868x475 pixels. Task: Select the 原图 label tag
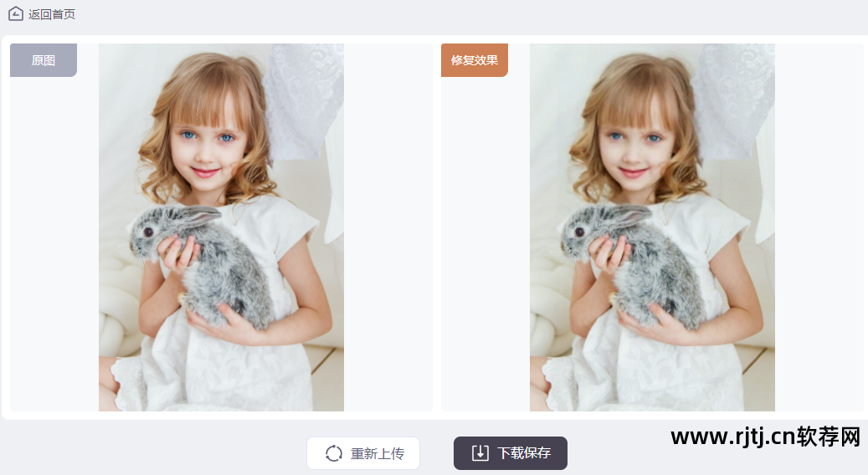pos(44,60)
